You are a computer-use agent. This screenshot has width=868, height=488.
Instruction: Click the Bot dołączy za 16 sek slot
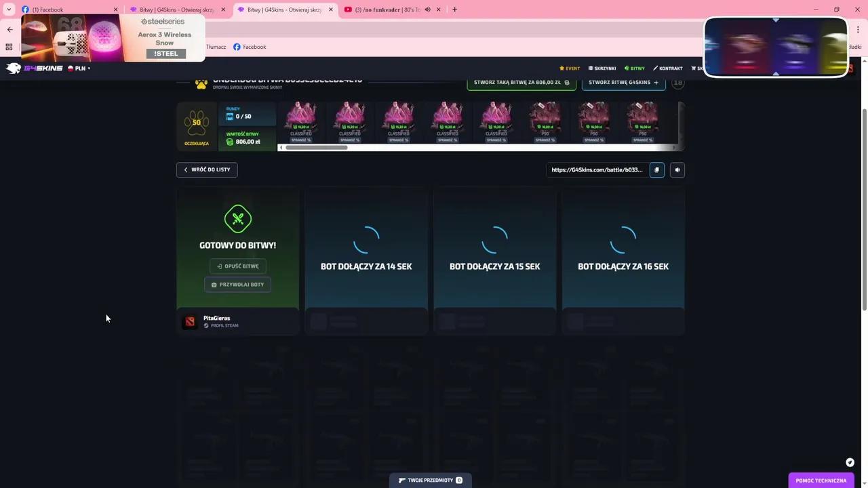tap(623, 247)
